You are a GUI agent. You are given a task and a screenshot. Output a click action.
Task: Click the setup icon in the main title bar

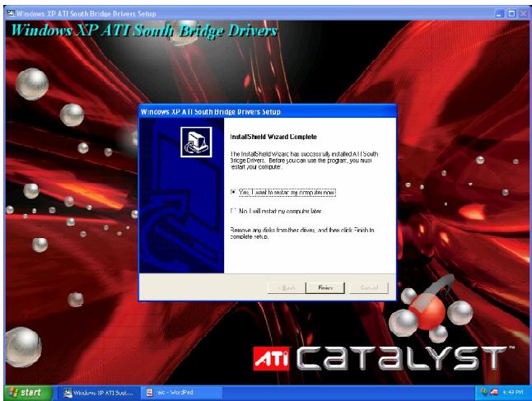click(x=11, y=13)
